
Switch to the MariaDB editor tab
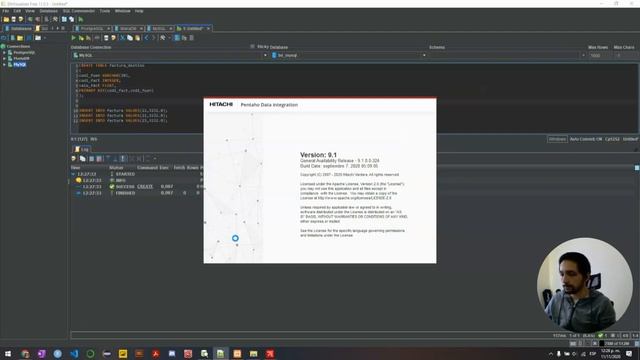[x=128, y=29]
